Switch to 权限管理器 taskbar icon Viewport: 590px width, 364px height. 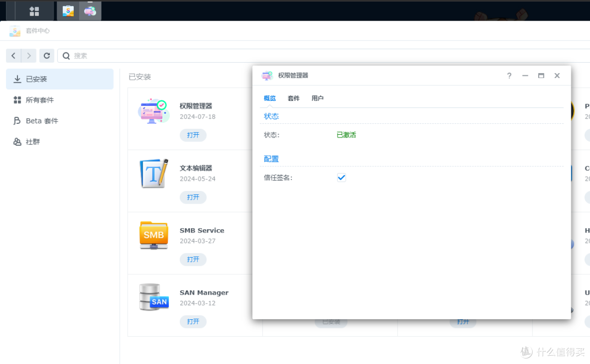(90, 11)
